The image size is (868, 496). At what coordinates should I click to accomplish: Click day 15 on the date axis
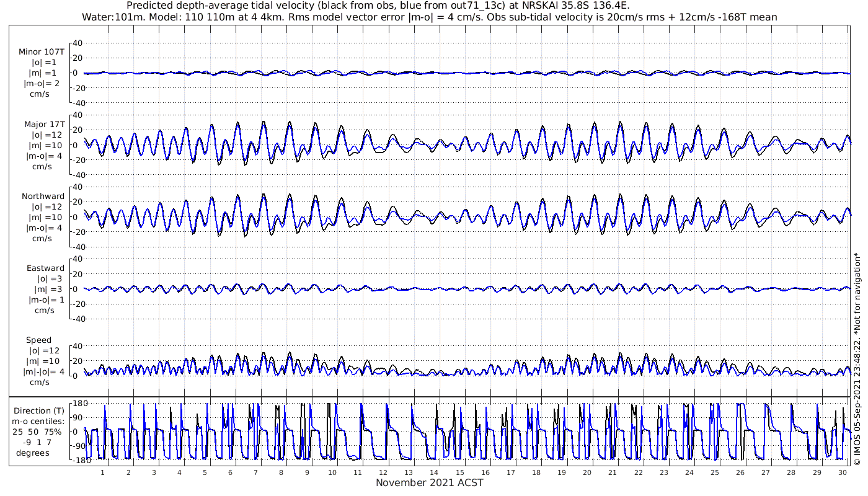coord(459,472)
